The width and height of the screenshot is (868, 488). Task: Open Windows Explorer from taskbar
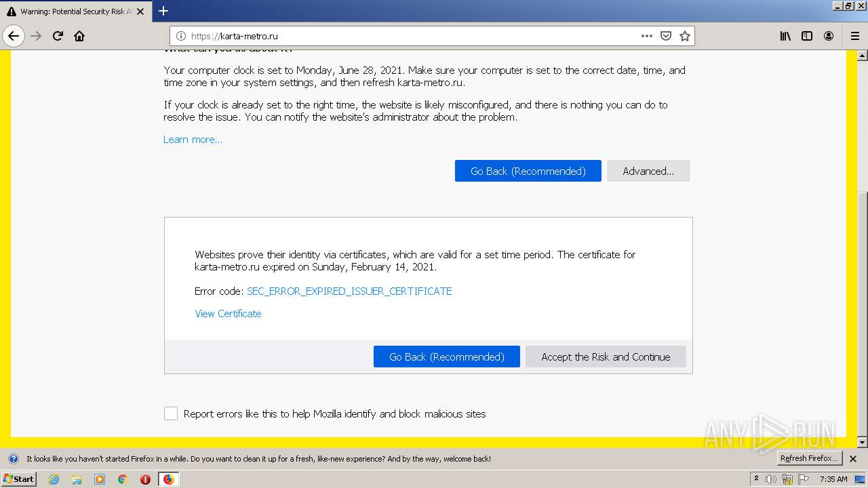[x=77, y=479]
